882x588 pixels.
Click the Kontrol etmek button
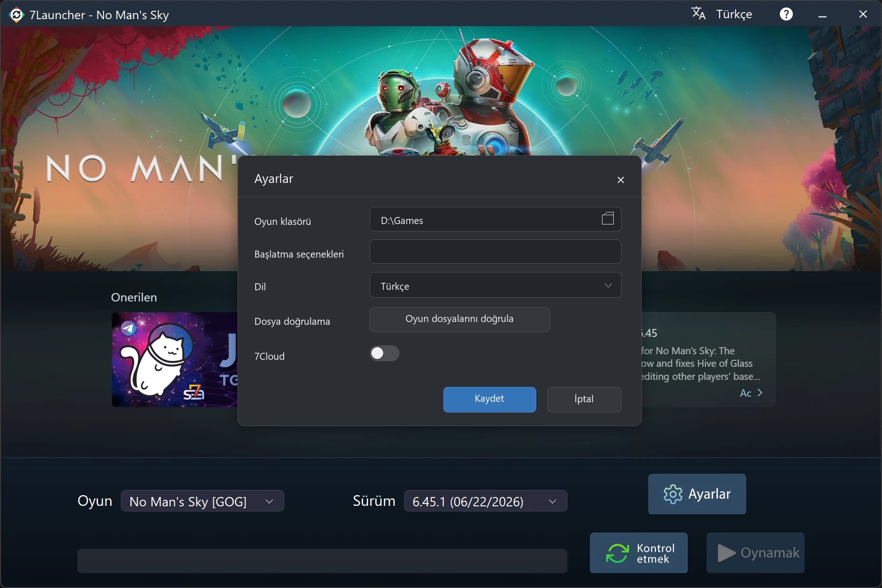pyautogui.click(x=639, y=553)
